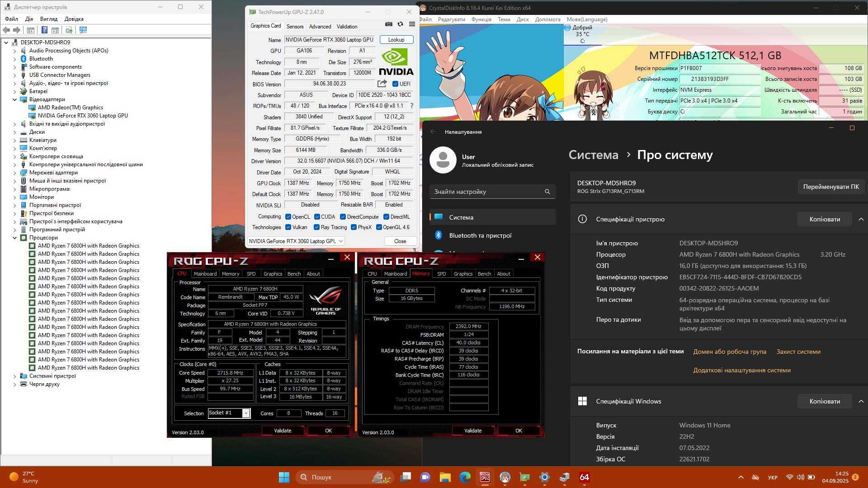Toggle the Ray Tracing checkbox
Image resolution: width=868 pixels, height=488 pixels.
[316, 227]
